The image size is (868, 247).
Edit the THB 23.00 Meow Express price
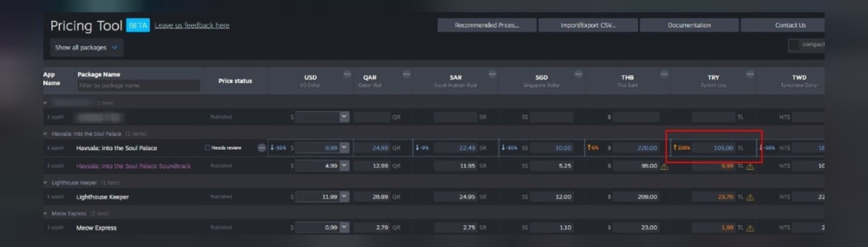tap(636, 228)
